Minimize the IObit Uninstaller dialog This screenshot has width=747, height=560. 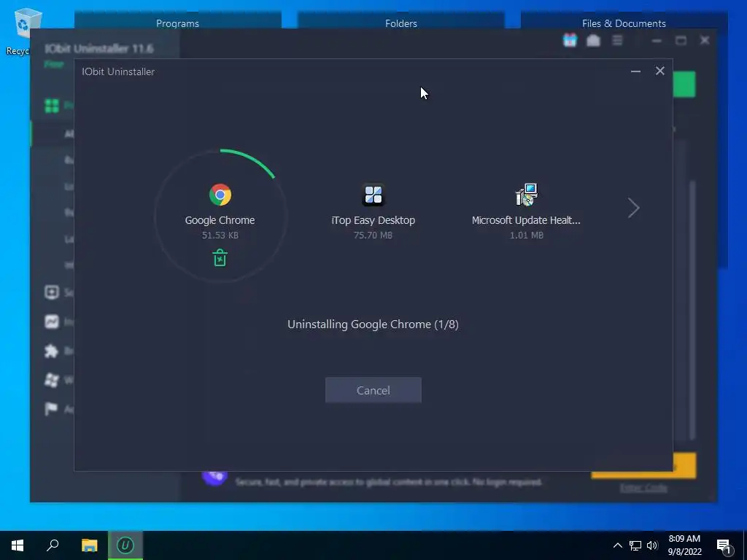pyautogui.click(x=635, y=71)
